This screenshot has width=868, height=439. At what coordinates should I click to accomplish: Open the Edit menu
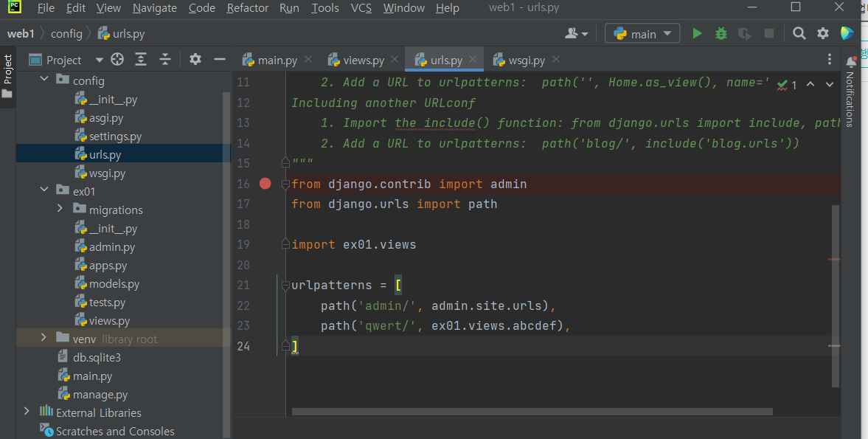[76, 8]
